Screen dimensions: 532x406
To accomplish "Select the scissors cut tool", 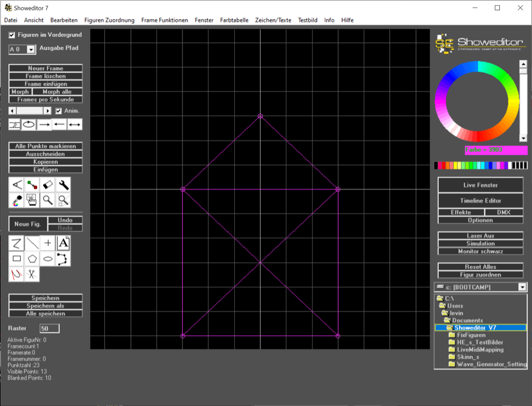I will pyautogui.click(x=32, y=274).
